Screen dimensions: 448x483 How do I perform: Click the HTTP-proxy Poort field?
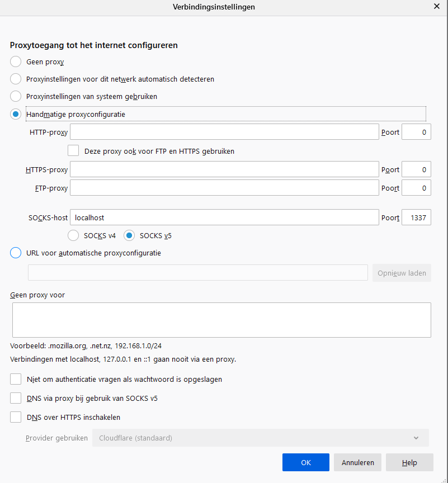click(416, 132)
